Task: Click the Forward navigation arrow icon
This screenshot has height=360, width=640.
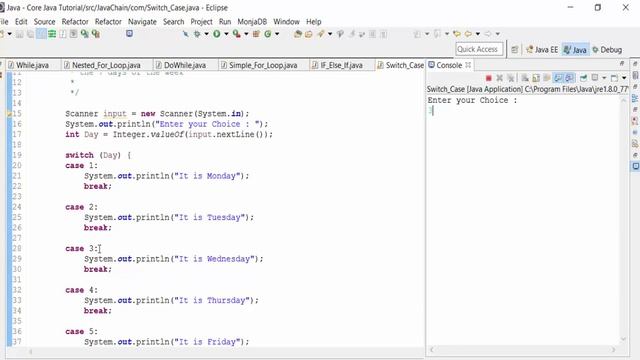Action: (x=487, y=34)
